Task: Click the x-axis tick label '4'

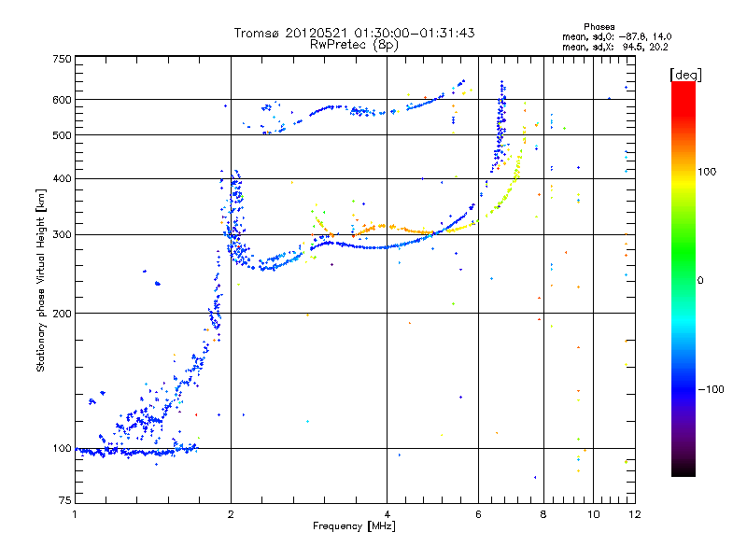Action: [x=387, y=514]
